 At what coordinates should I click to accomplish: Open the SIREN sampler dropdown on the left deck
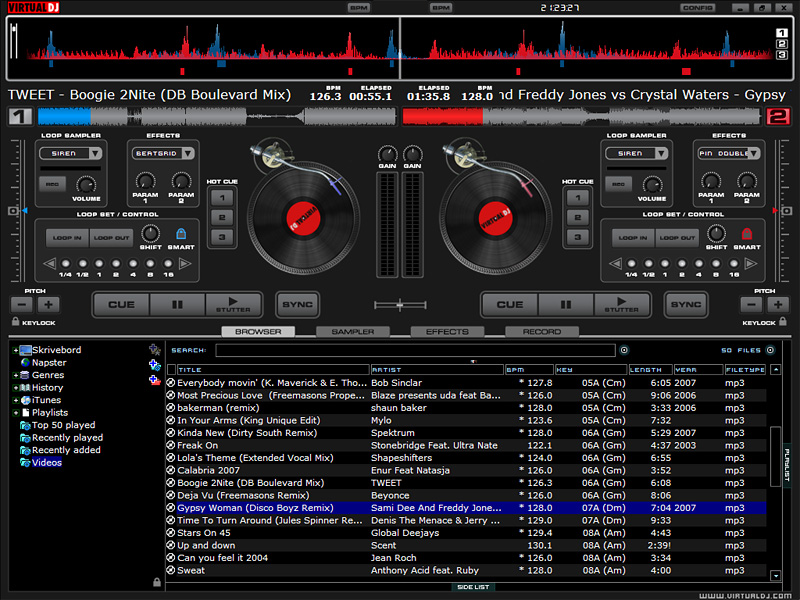pyautogui.click(x=70, y=153)
